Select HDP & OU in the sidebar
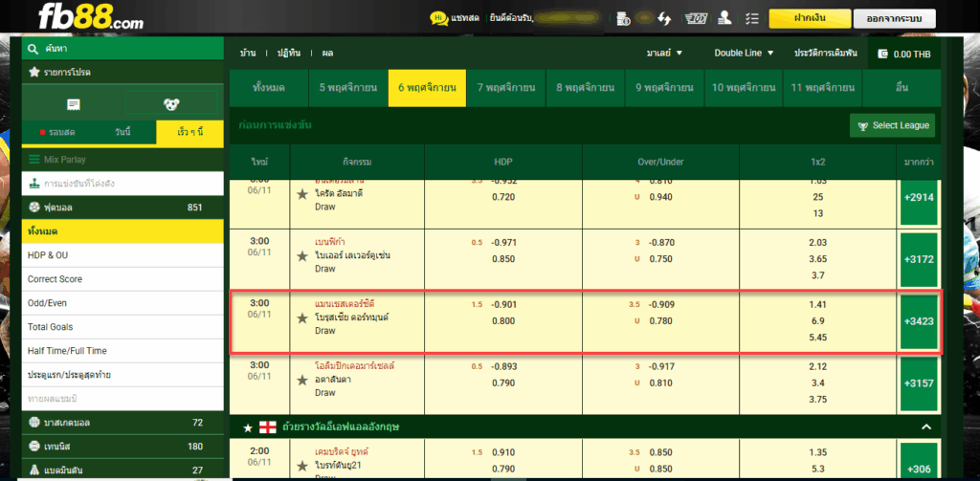The height and width of the screenshot is (481, 980). pos(122,255)
